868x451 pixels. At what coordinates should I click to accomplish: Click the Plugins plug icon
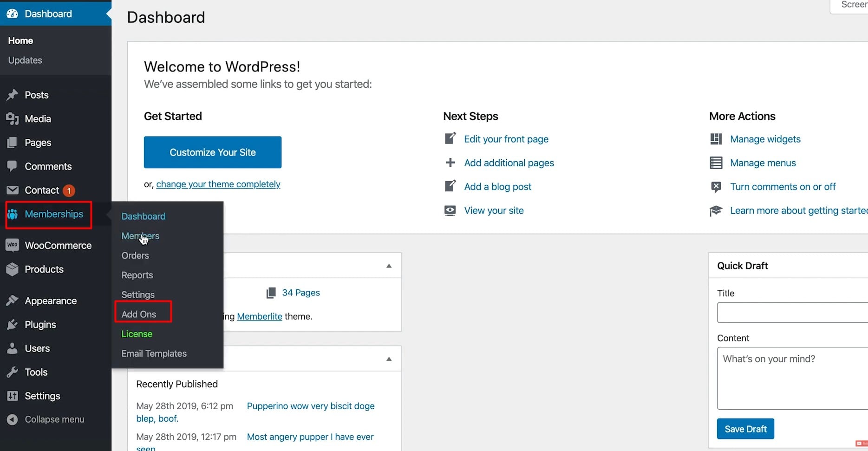(x=13, y=324)
